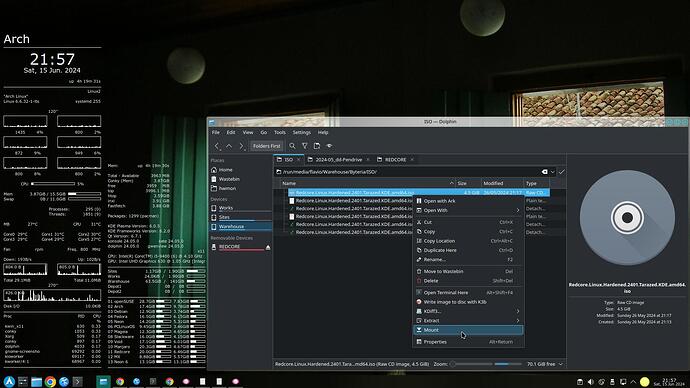Toggle the Folders First toolbar button
Image resolution: width=690 pixels, height=388 pixels.
pos(266,146)
